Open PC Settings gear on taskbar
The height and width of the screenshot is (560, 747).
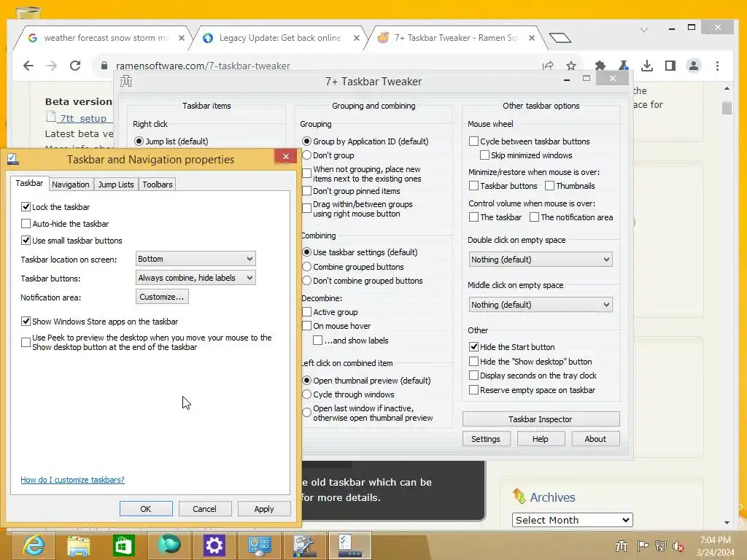pyautogui.click(x=214, y=545)
